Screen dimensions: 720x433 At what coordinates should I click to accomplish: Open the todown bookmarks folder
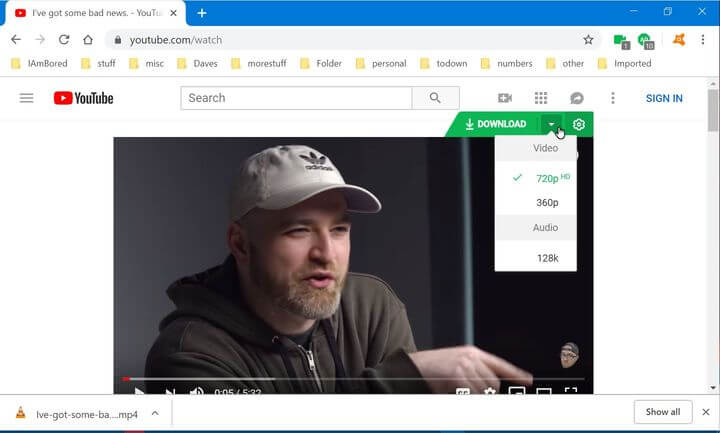point(444,63)
